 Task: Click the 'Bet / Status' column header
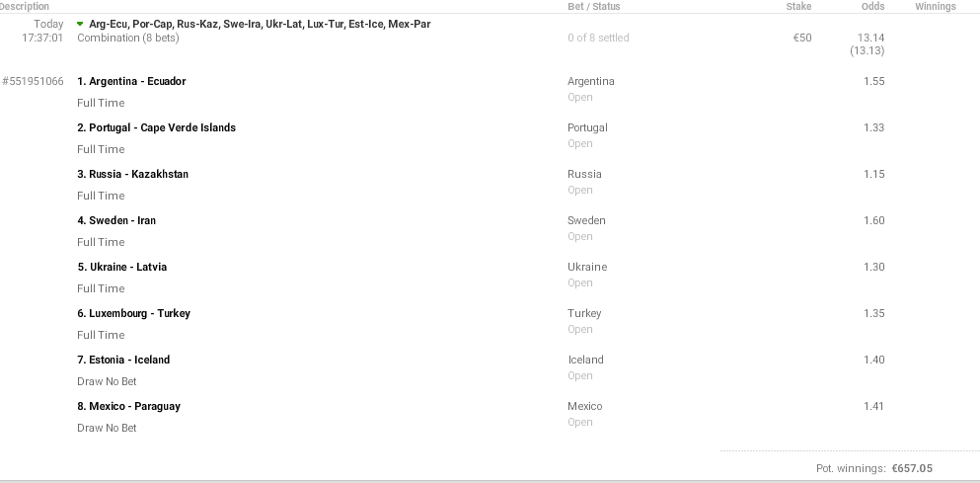(594, 6)
